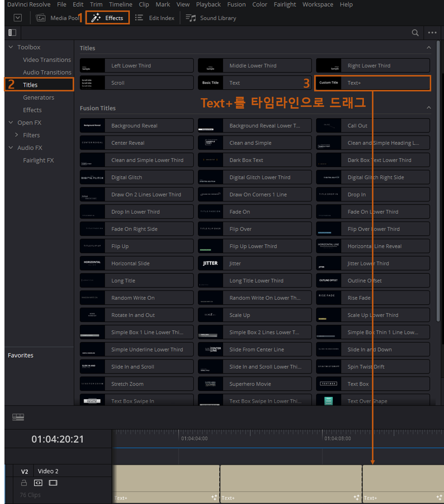444x504 pixels.
Task: Select Superhero Movie Fusion title
Action: (255, 384)
